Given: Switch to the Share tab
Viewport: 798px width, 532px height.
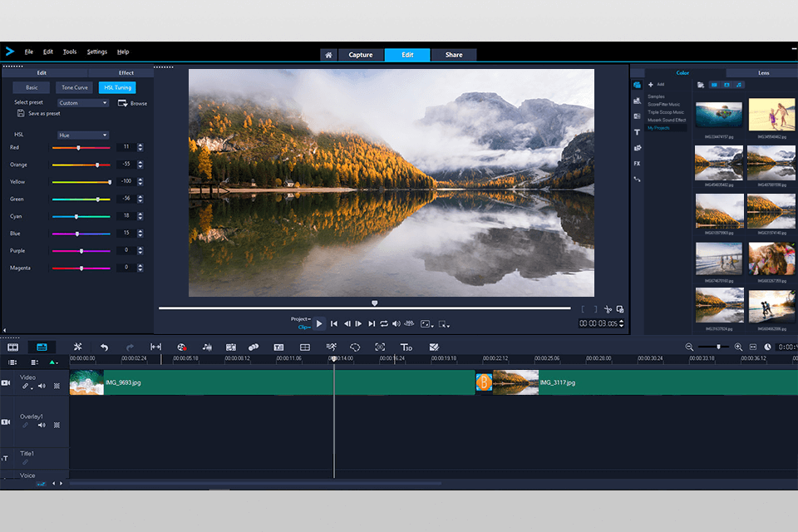Looking at the screenshot, I should 454,55.
